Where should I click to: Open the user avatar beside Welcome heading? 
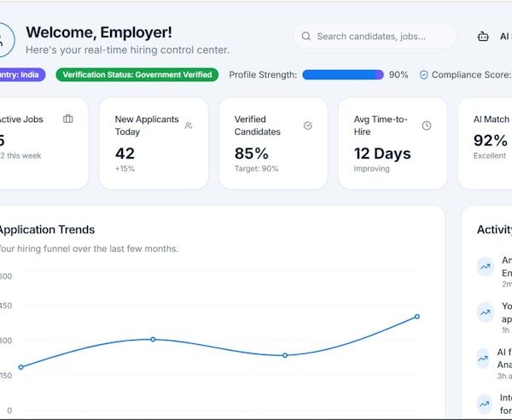4,38
